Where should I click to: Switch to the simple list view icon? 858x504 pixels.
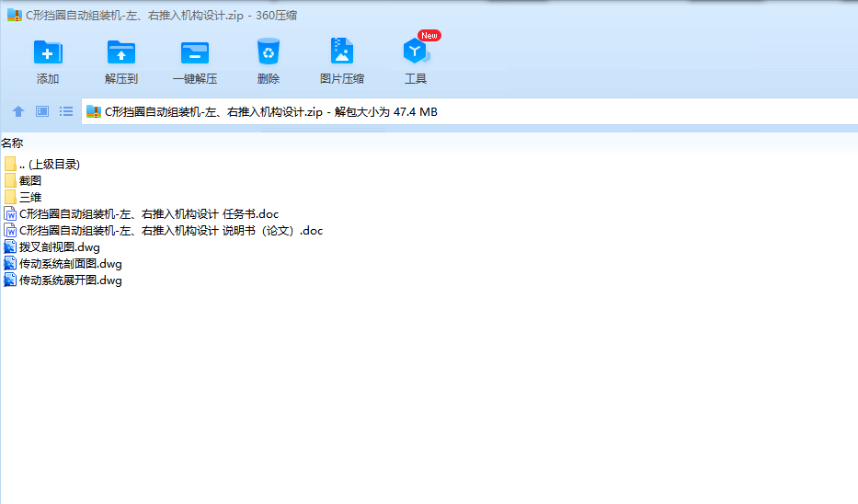pyautogui.click(x=66, y=111)
